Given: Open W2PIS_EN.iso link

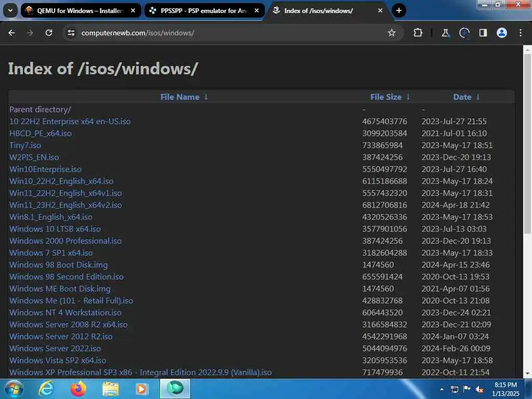Looking at the screenshot, I should point(34,157).
